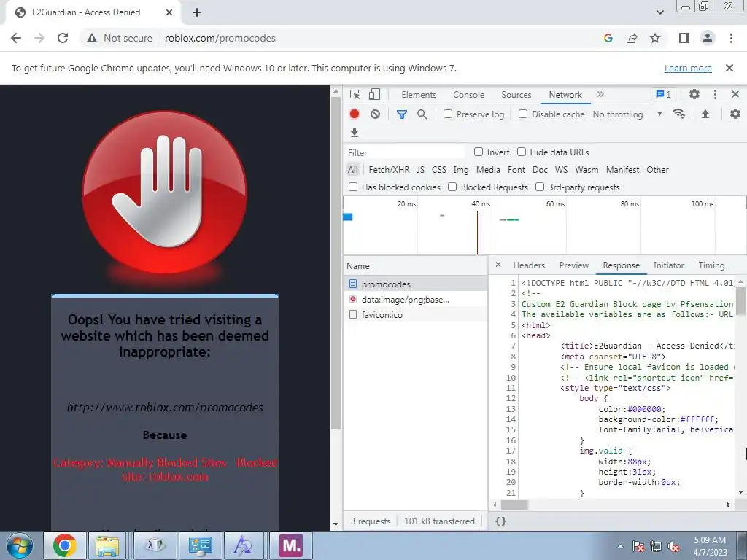Go back to previous page
The image size is (747, 560).
[16, 38]
